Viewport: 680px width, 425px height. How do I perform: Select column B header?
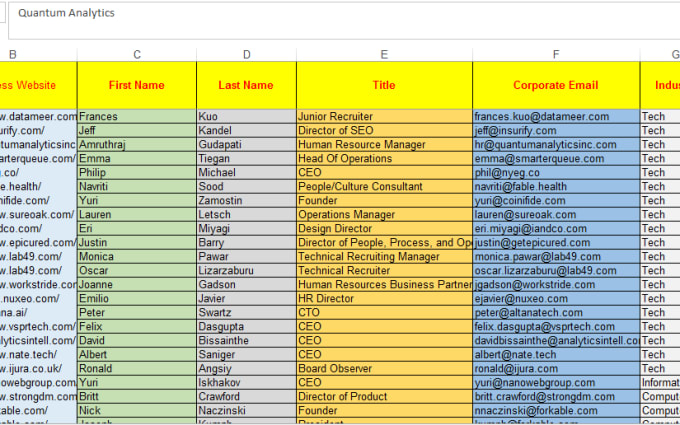38,55
